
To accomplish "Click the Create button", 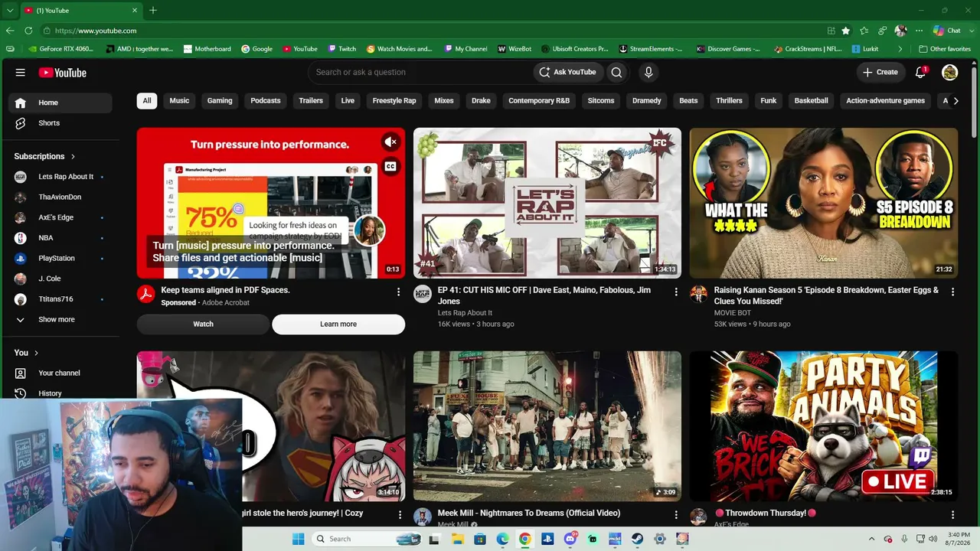I will [x=880, y=72].
